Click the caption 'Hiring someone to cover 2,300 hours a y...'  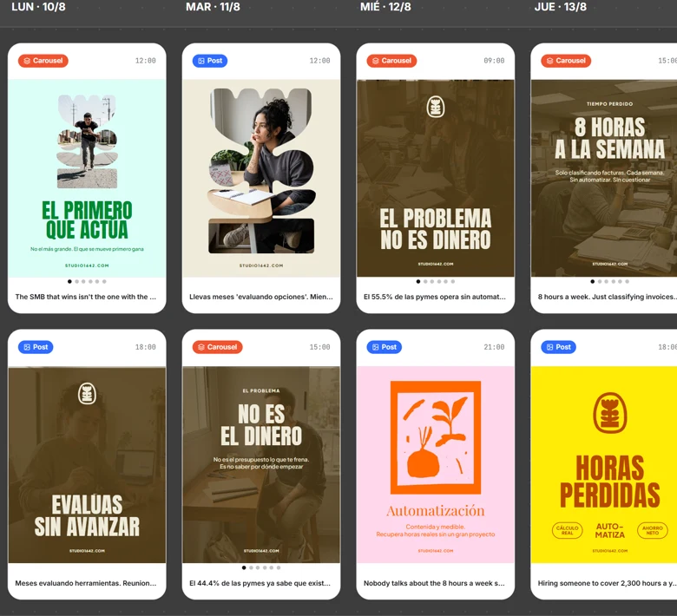coord(606,583)
